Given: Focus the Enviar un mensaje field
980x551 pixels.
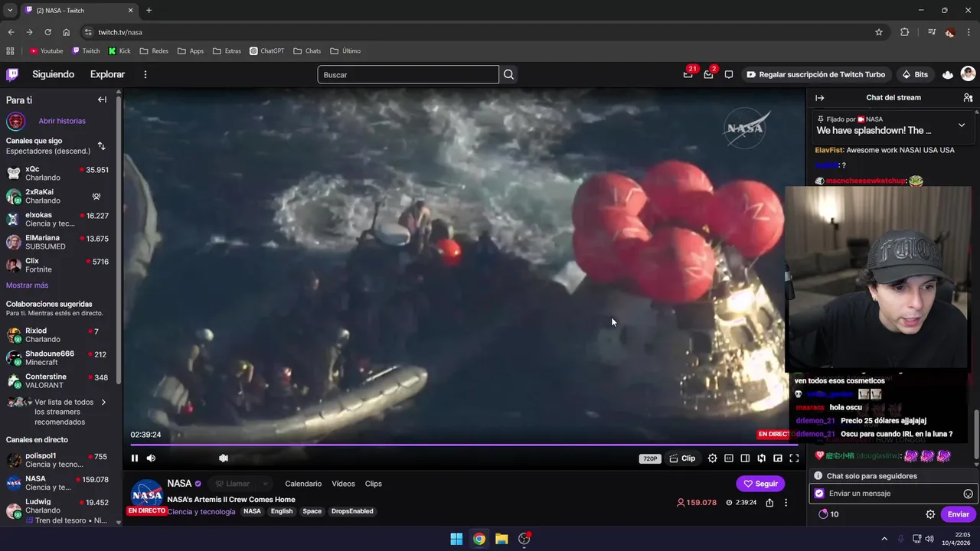Looking at the screenshot, I should [891, 494].
